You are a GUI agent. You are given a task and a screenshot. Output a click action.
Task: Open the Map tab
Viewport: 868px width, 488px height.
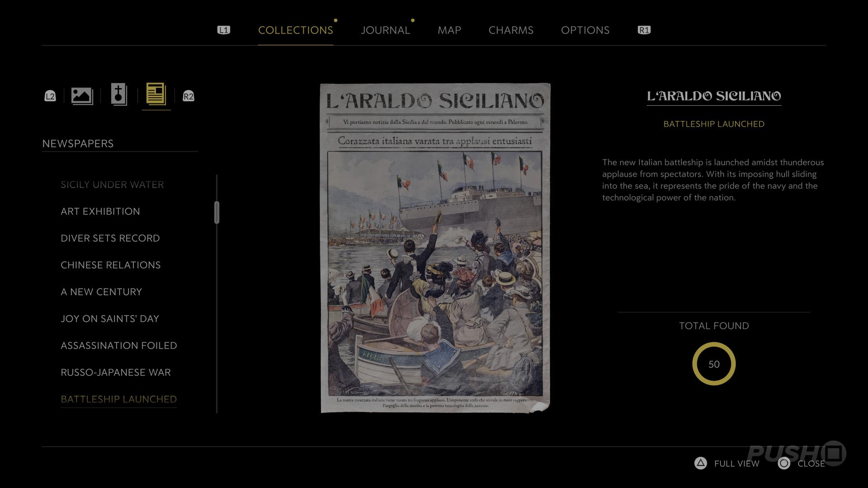449,30
